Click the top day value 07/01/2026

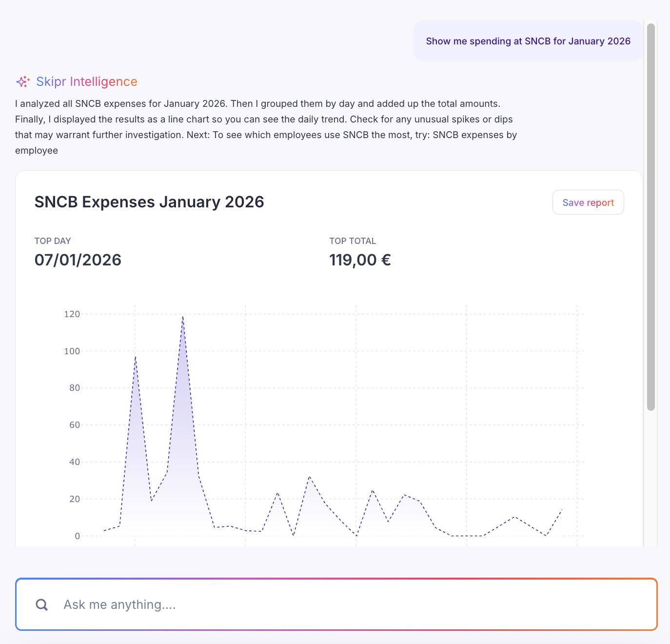pos(78,260)
